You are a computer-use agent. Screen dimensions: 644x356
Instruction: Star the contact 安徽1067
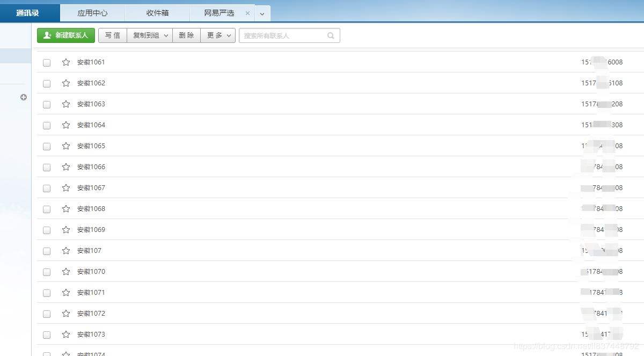[x=66, y=188]
